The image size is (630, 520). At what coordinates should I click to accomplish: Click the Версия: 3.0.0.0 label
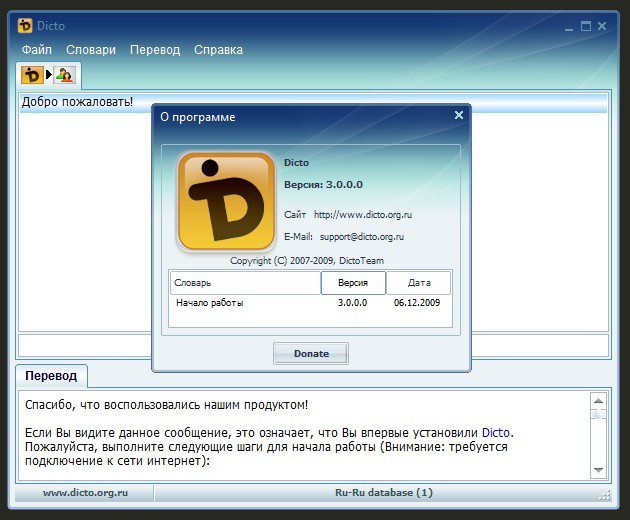[x=323, y=185]
